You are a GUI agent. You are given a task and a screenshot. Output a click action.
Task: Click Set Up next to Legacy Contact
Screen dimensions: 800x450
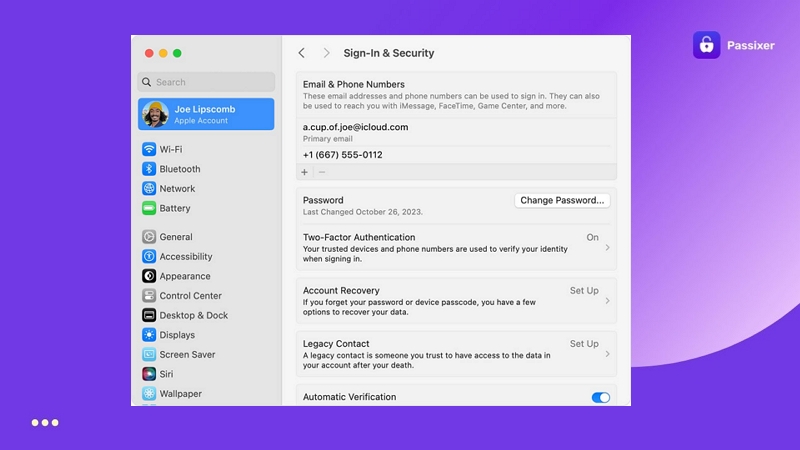584,344
